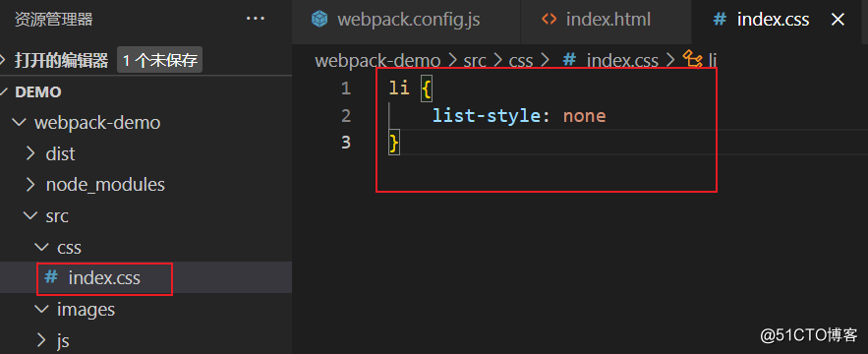Viewport: 868px width, 354px height.
Task: Click the CSS hash icon in the breadcrumb
Action: tap(569, 60)
